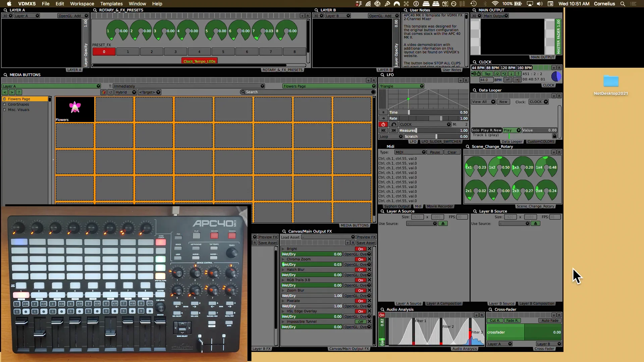Click the clock nudge up arrow
This screenshot has width=644, height=362.
[x=518, y=74]
